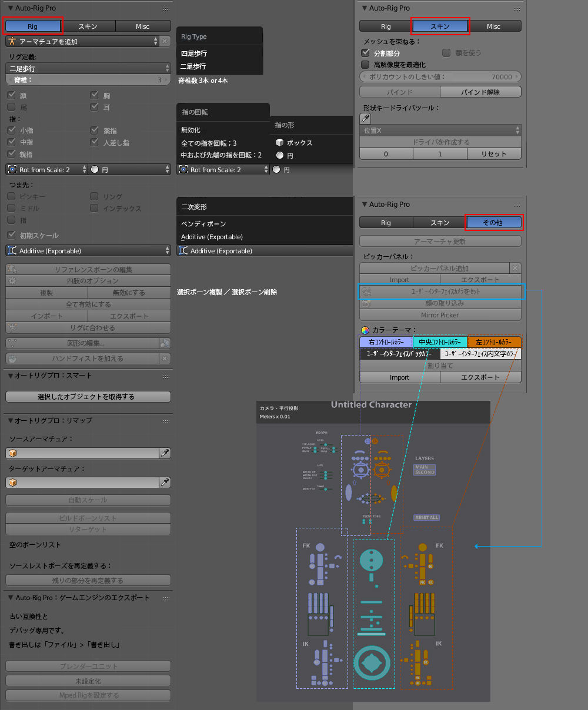Toggle the 耳 checkbox
Image resolution: width=588 pixels, height=710 pixels.
pos(94,107)
